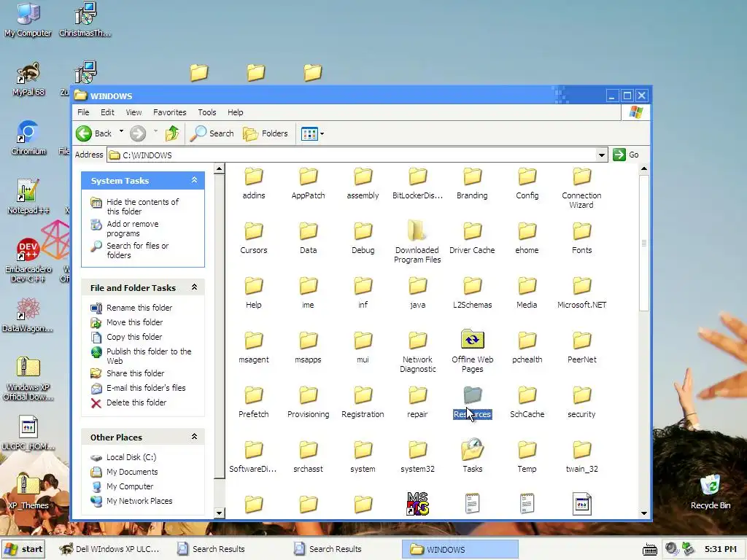This screenshot has height=560, width=747.
Task: Click file list scrollbar down arrow
Action: pos(643,513)
